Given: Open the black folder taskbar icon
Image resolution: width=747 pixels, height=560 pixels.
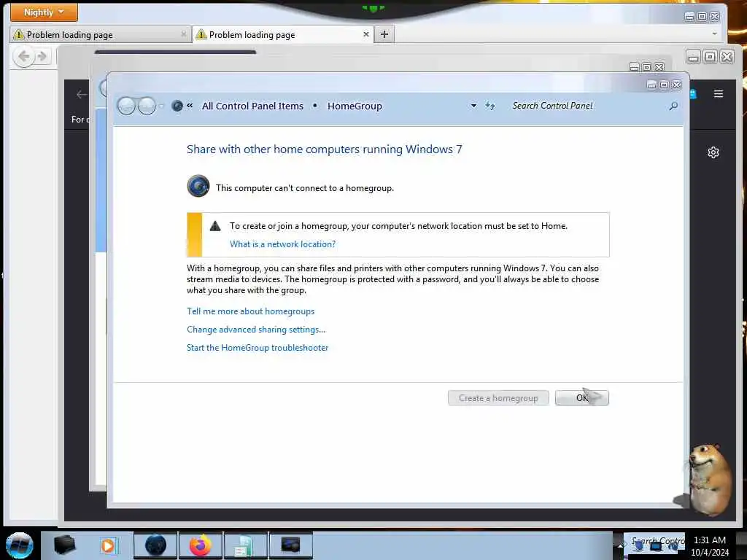Looking at the screenshot, I should (x=64, y=545).
